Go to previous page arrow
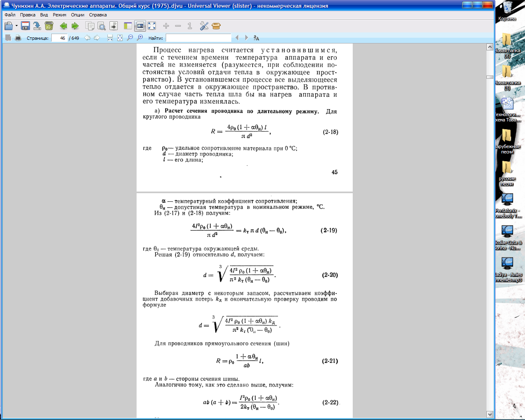The image size is (525, 420). click(x=87, y=38)
